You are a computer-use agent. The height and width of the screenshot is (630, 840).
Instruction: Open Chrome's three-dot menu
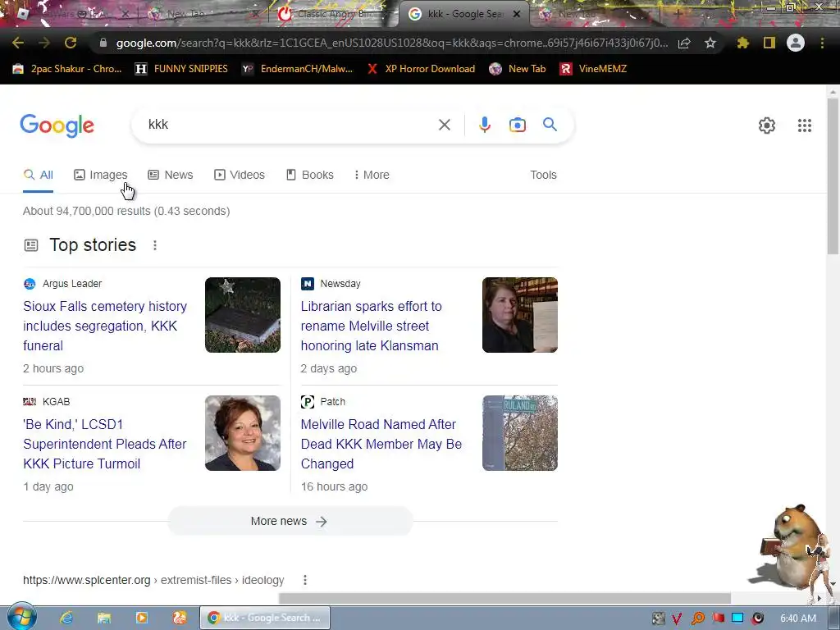click(x=822, y=43)
